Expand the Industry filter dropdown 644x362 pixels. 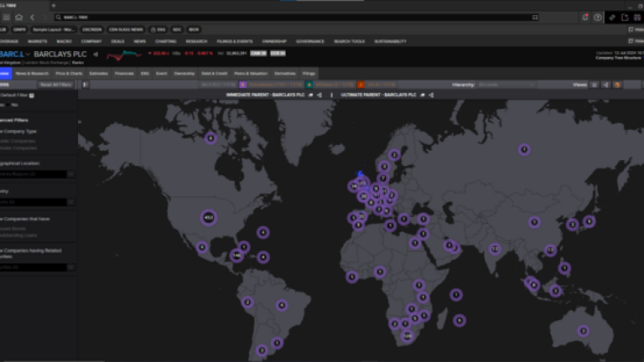(70, 202)
